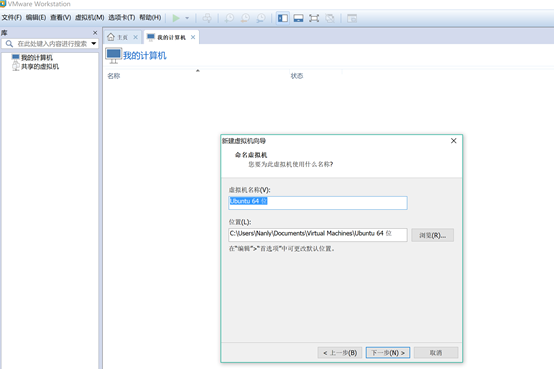This screenshot has height=369, width=554.
Task: Expand the library search filter dropdown
Action: click(94, 43)
